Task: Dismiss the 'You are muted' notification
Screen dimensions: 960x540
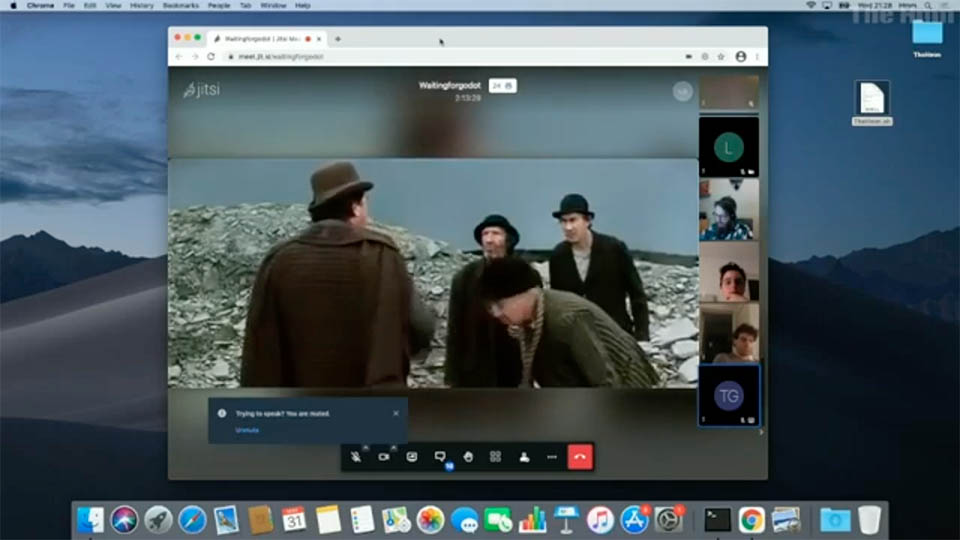Action: [x=396, y=413]
